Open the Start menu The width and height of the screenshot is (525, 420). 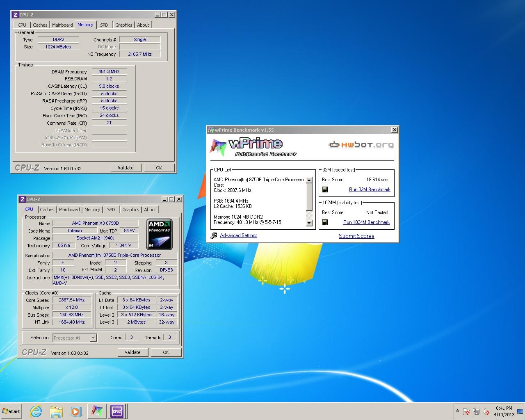pyautogui.click(x=11, y=411)
